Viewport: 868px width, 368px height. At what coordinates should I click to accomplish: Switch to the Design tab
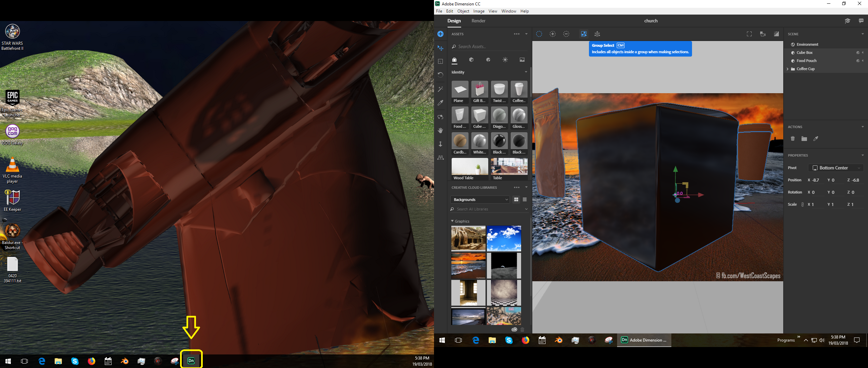tap(454, 21)
